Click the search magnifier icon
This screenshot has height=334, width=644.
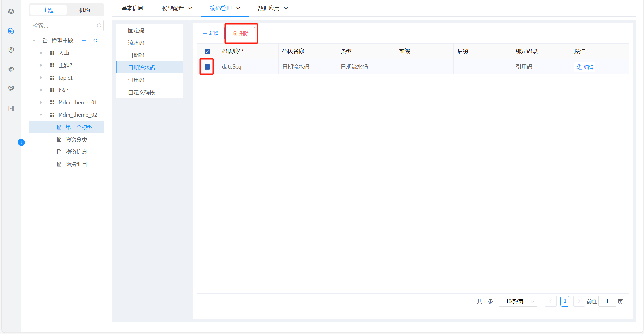99,26
